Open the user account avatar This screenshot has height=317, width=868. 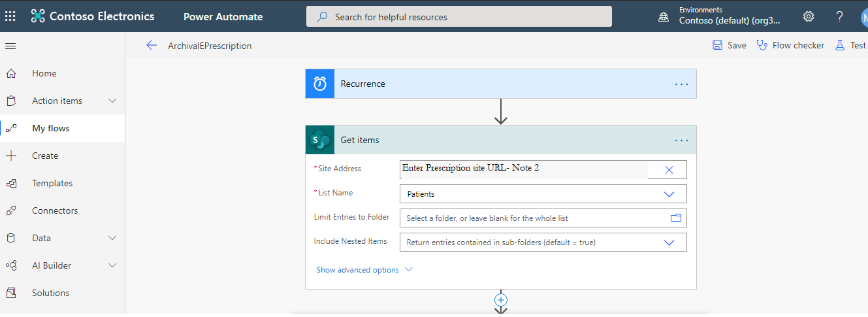864,17
